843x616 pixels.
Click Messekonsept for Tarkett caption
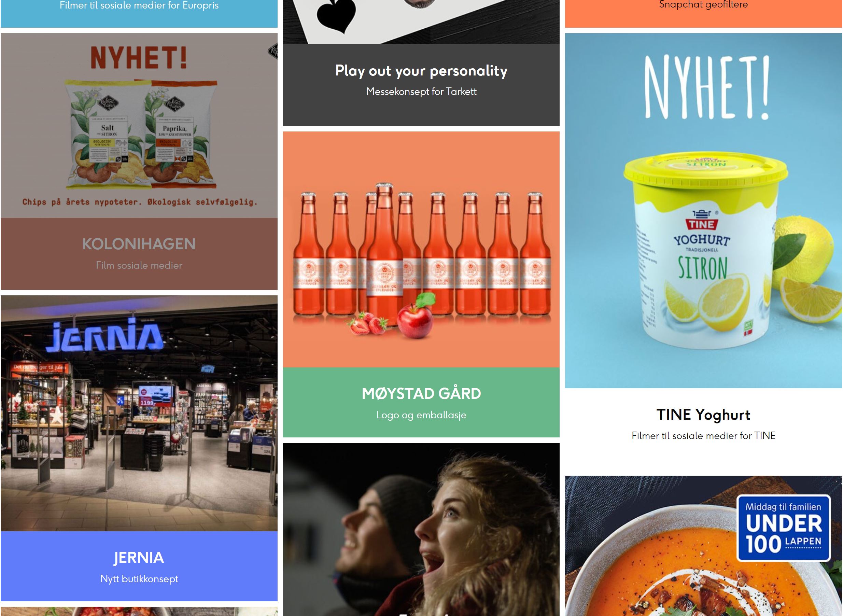(421, 92)
